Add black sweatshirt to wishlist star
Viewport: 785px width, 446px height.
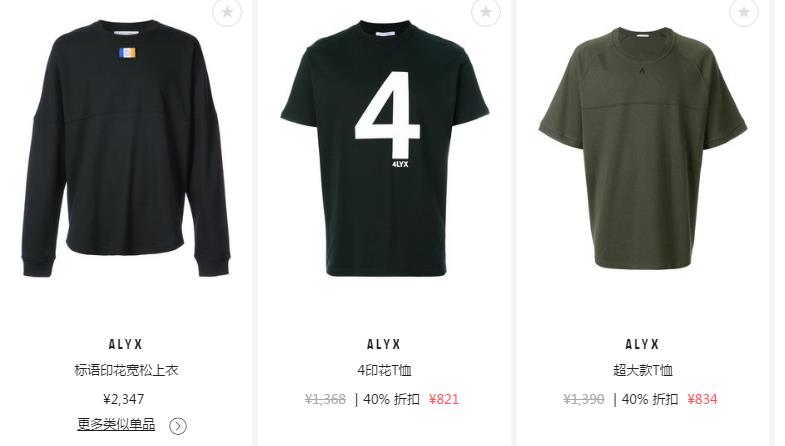(x=227, y=11)
